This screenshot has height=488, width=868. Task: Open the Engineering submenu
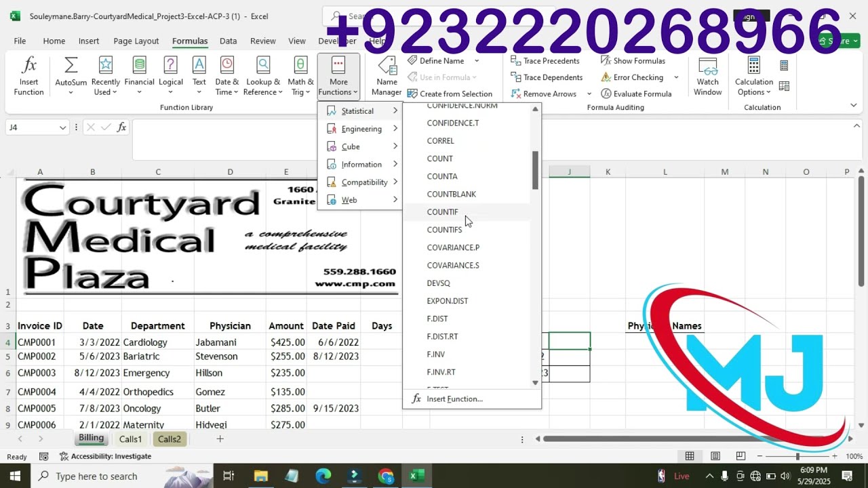click(x=360, y=129)
